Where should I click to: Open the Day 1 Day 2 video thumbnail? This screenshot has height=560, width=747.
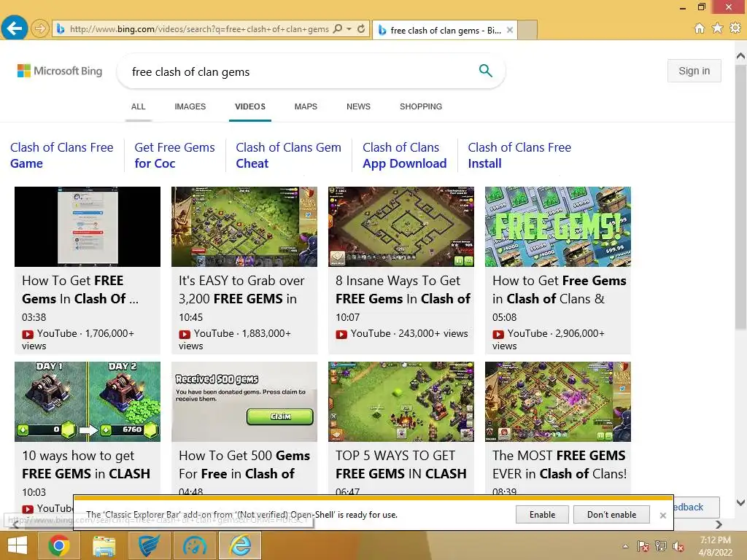click(88, 402)
